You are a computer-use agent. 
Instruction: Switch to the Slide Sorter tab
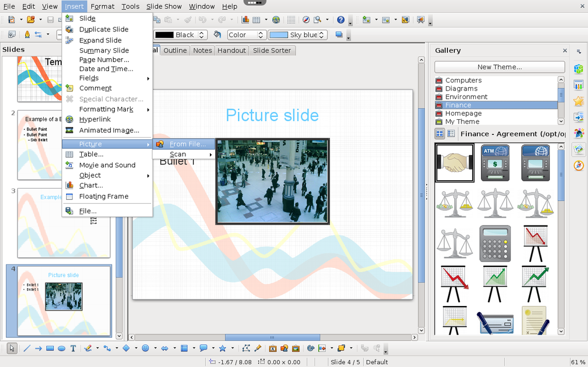[x=272, y=50]
